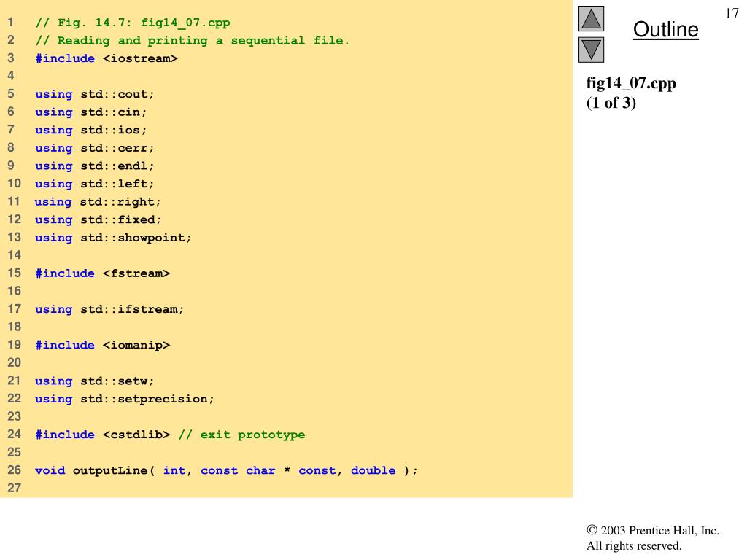This screenshot has height=560, width=747.
Task: Open the Outline link
Action: (x=665, y=29)
